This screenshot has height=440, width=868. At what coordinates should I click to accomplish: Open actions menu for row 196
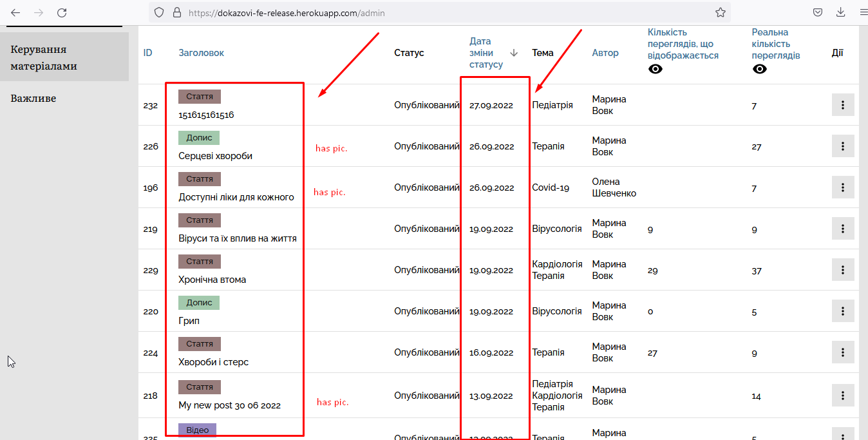pos(843,187)
